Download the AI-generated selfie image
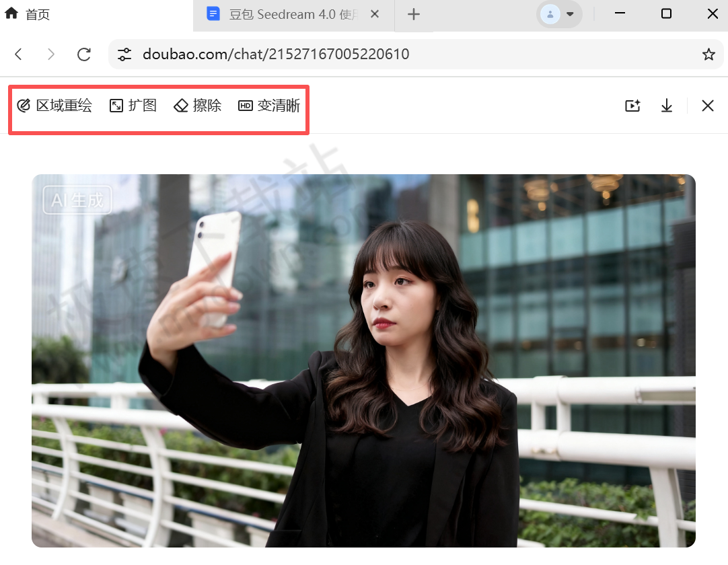Screen dimensions: 728x565 [x=666, y=106]
